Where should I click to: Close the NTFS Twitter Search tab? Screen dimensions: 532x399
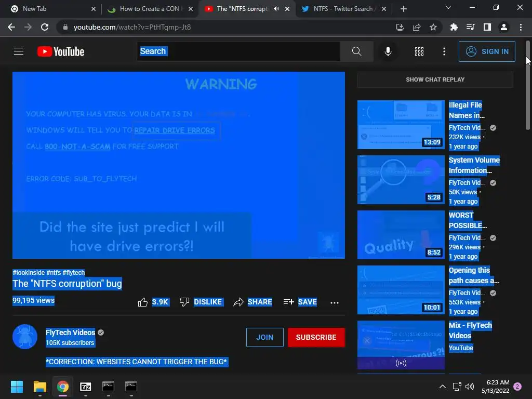tap(384, 9)
